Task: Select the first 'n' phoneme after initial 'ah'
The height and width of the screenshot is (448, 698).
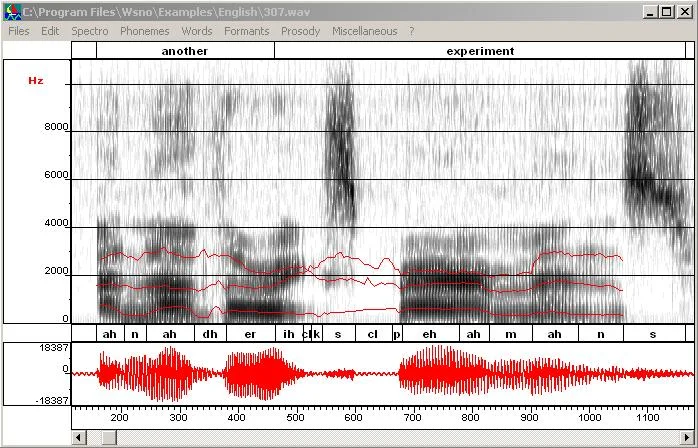Action: point(135,334)
